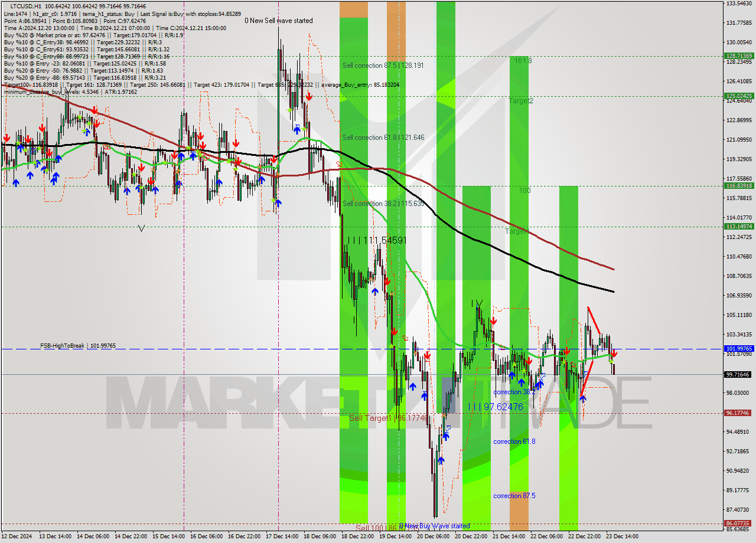This screenshot has height=543, width=756.
Task: Click the 130.00570 price axis tick
Action: pos(739,42)
